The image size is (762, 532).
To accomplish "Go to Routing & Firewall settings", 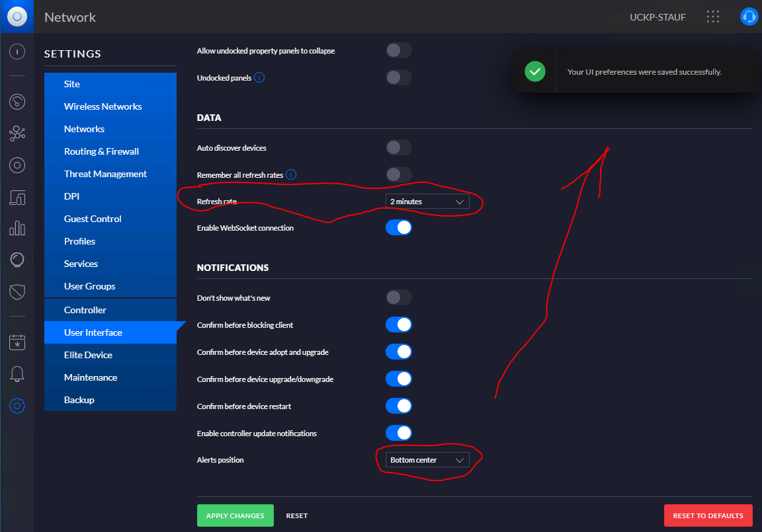I will (x=101, y=151).
